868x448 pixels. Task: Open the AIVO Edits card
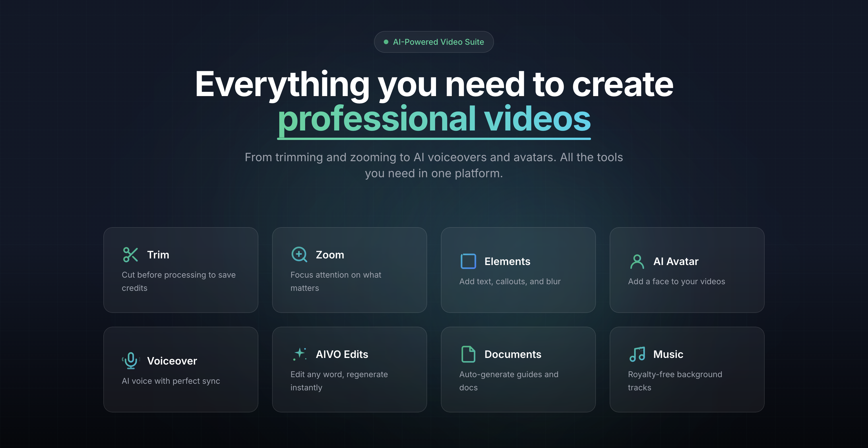click(x=349, y=370)
